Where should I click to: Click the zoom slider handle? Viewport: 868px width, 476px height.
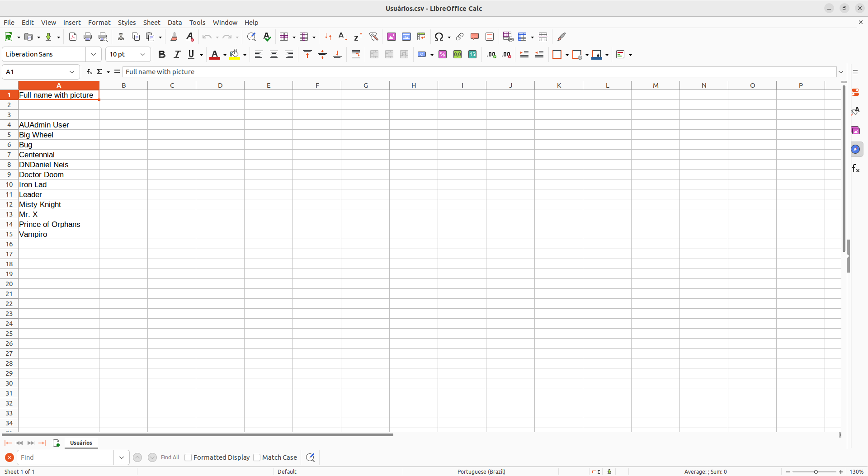[x=816, y=472]
